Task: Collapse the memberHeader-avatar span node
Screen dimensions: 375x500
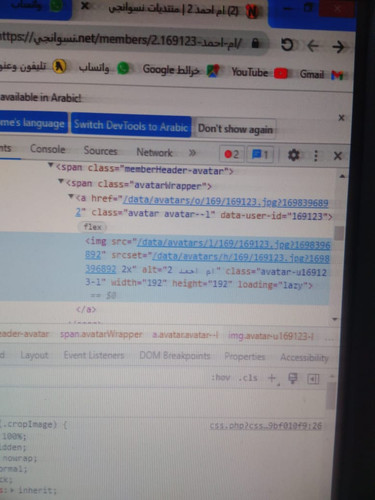Action: coord(51,165)
